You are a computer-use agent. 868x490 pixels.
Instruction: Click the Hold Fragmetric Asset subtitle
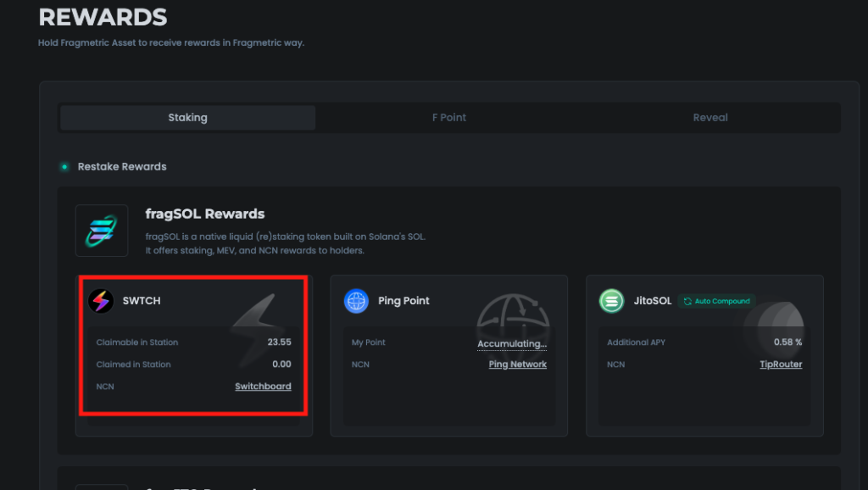click(x=171, y=42)
